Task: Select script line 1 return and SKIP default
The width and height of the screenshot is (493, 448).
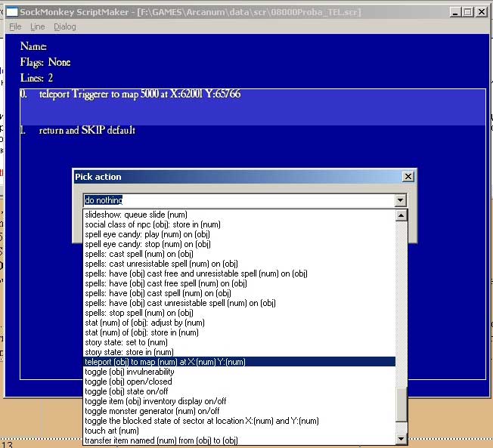Action: tap(87, 131)
